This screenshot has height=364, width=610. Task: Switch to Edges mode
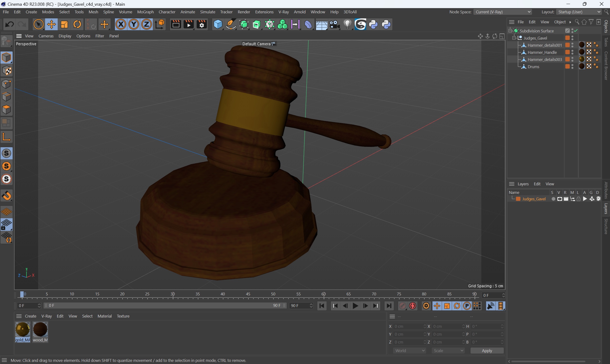[x=6, y=97]
